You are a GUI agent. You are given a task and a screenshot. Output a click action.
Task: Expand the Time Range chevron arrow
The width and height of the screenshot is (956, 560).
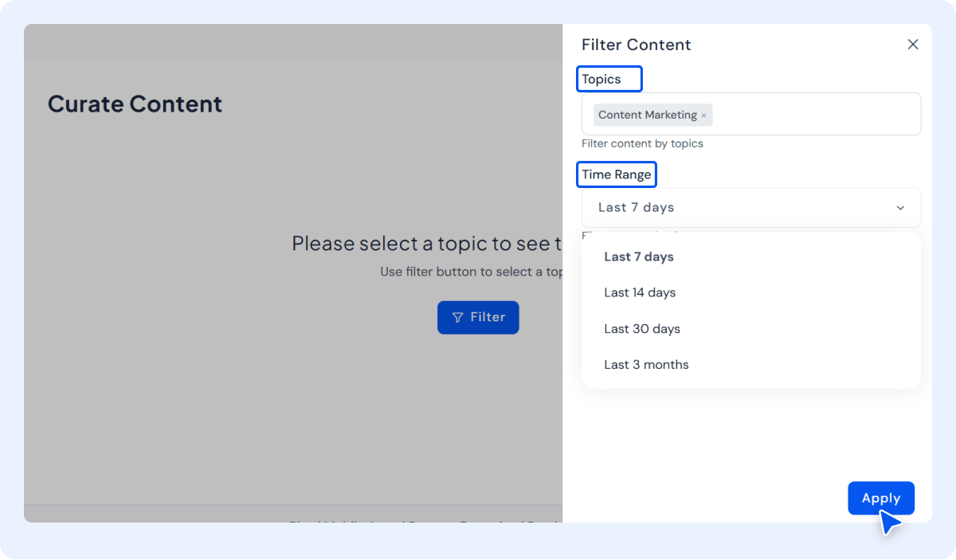tap(900, 208)
